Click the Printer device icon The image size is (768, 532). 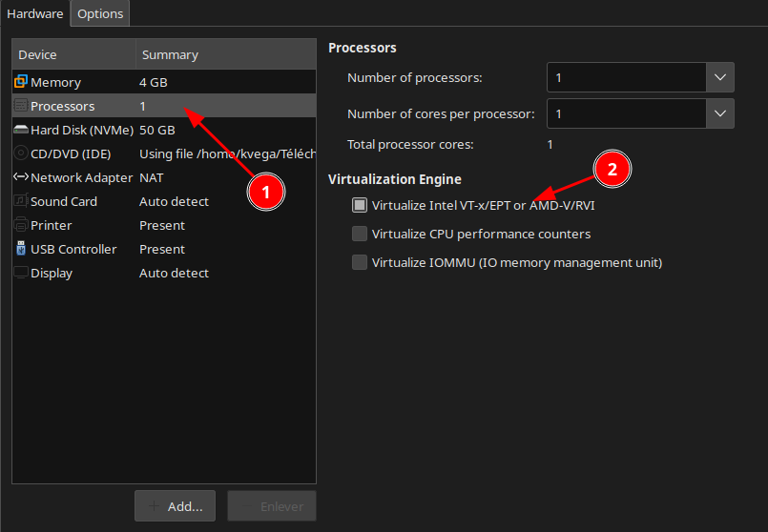21,225
